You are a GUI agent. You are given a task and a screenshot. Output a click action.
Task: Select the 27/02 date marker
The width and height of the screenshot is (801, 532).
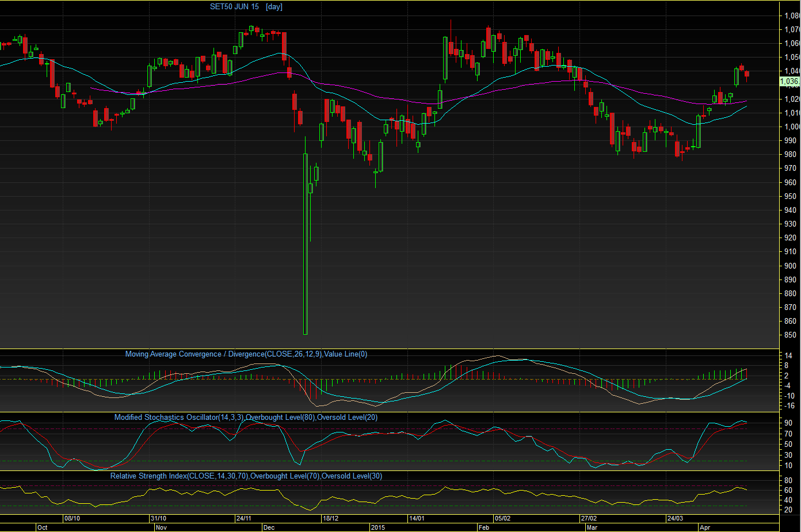tap(589, 518)
